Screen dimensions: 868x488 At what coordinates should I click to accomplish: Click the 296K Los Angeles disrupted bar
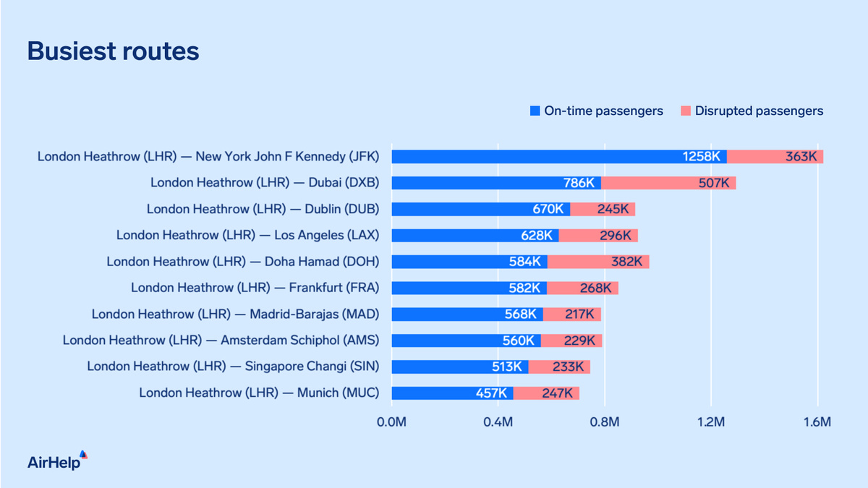point(598,235)
